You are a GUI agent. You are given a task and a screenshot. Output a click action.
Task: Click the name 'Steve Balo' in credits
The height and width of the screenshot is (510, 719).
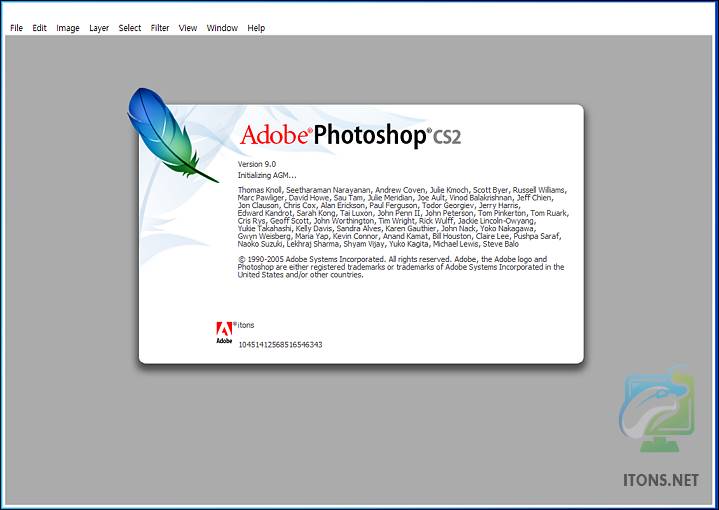501,244
